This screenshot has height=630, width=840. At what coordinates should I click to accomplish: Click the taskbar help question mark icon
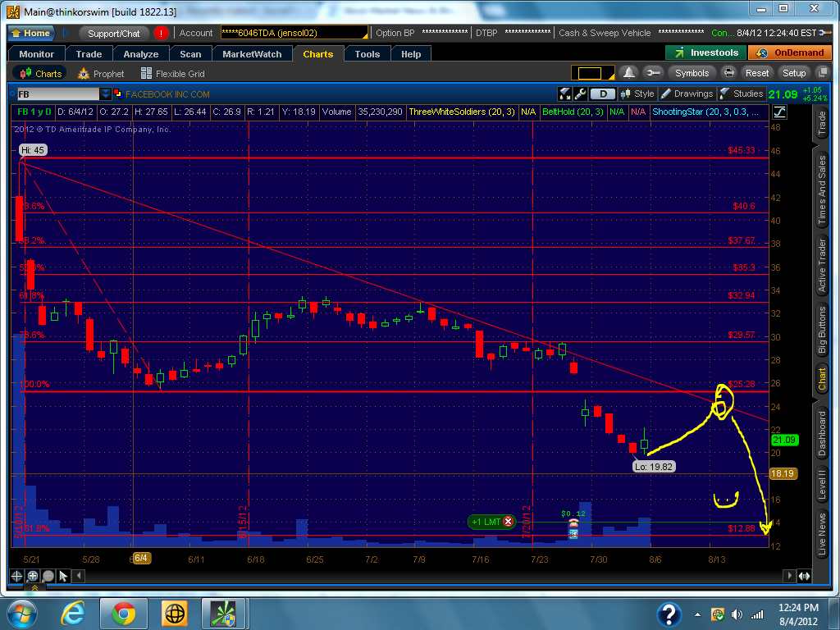(669, 614)
